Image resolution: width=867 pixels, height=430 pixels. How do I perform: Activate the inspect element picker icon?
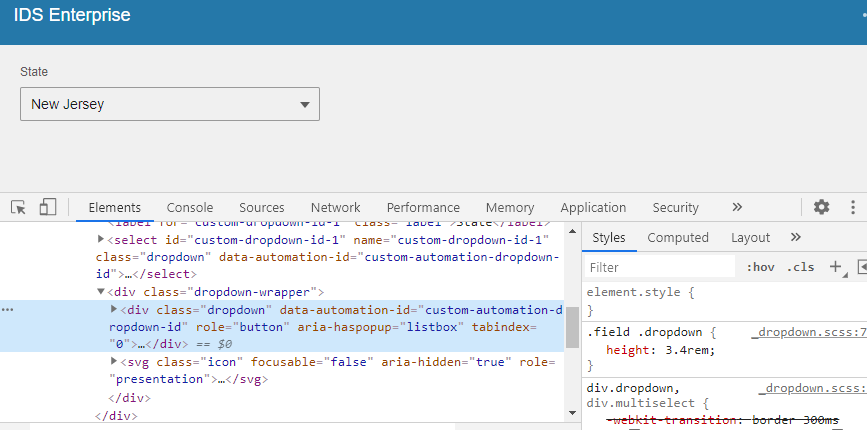pos(18,208)
